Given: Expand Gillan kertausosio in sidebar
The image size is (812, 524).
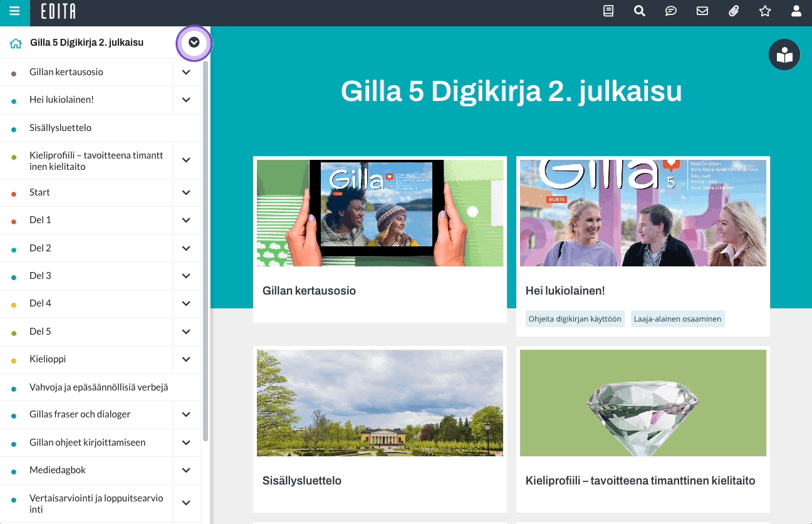Looking at the screenshot, I should (x=186, y=72).
